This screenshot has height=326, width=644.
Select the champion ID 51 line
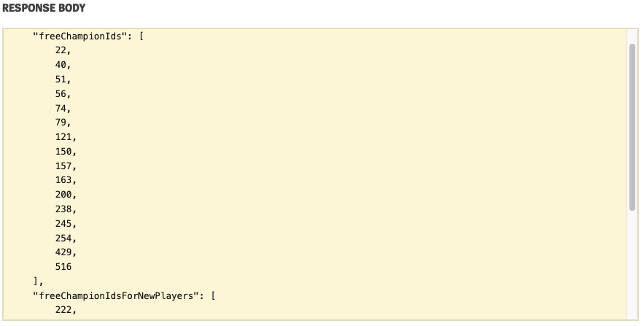(x=61, y=79)
